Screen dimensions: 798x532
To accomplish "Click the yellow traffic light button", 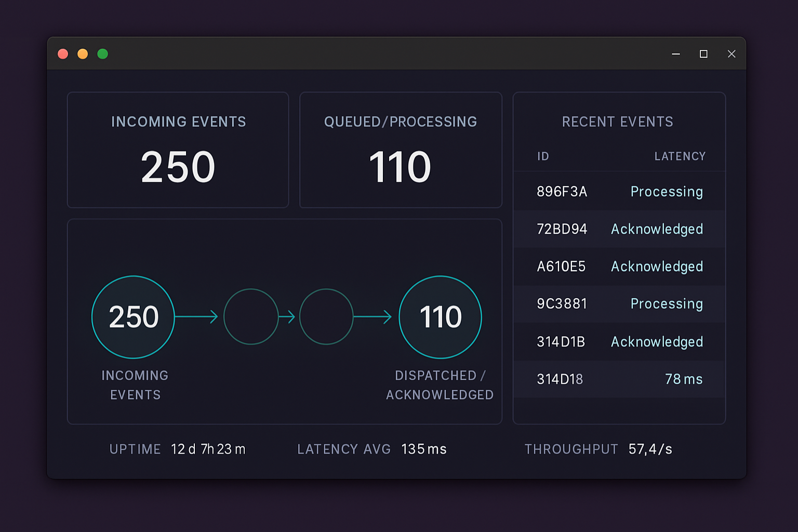I will click(83, 54).
